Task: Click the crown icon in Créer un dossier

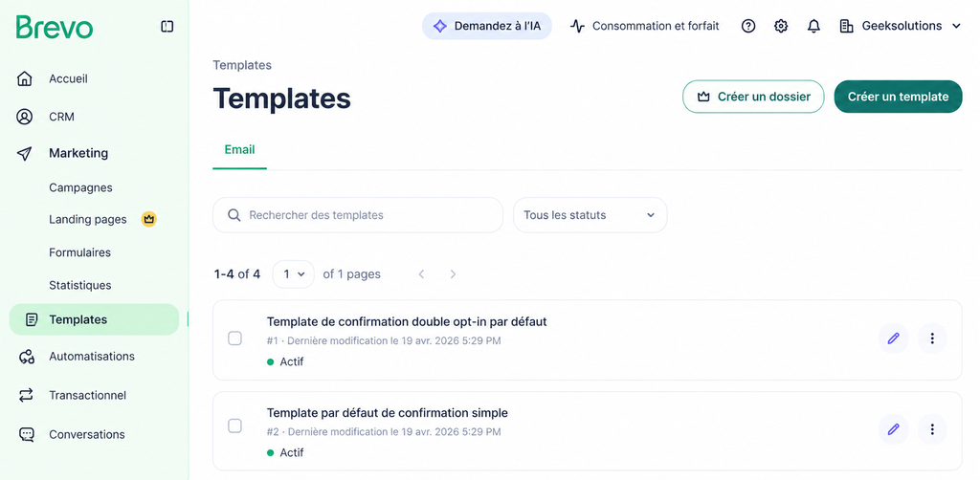Action: (x=704, y=97)
